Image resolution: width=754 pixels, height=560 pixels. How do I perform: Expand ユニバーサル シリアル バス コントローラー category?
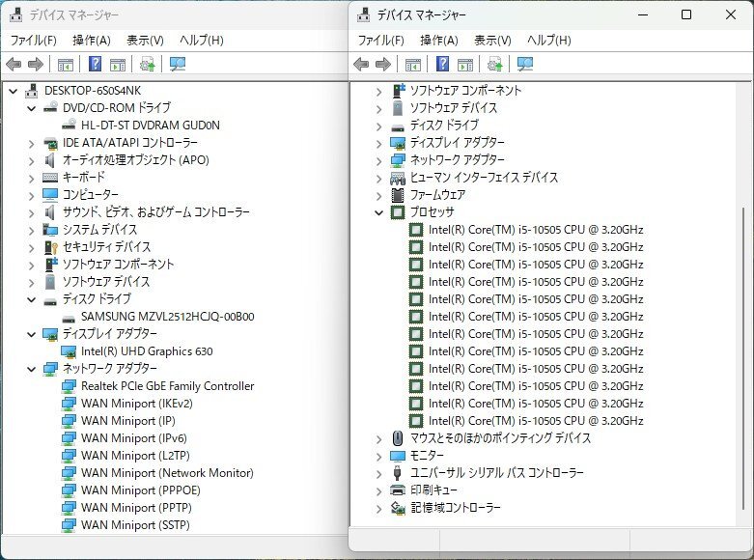pos(378,473)
